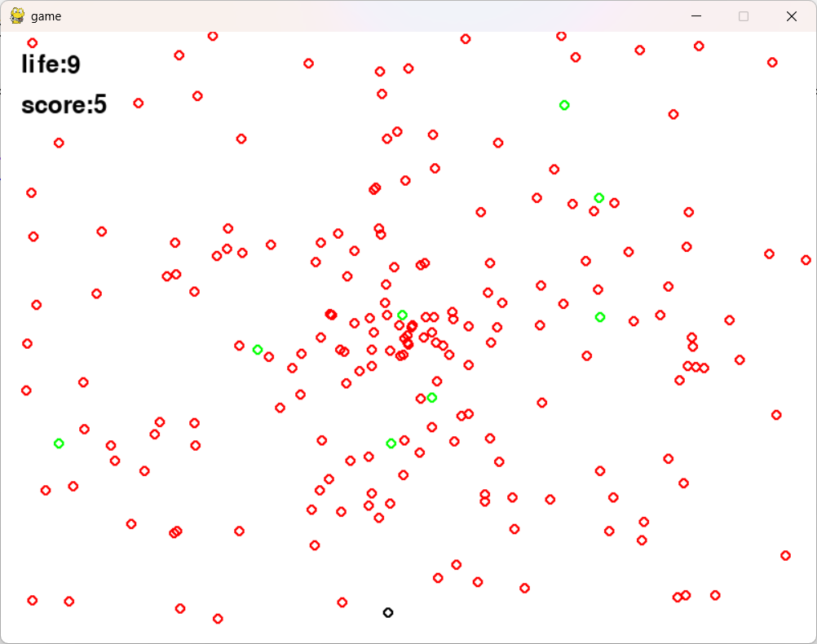This screenshot has height=644, width=817.
Task: Click the red circle above the life counter
Action: point(33,42)
